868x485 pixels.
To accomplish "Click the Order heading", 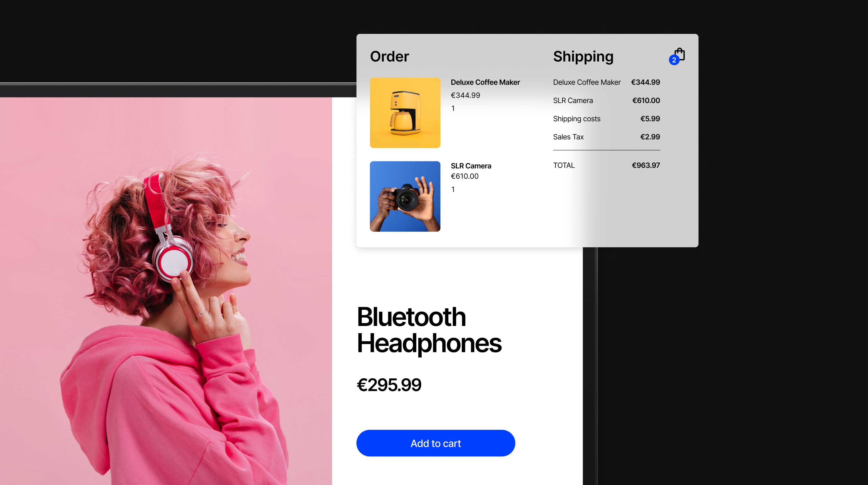I will click(x=390, y=56).
